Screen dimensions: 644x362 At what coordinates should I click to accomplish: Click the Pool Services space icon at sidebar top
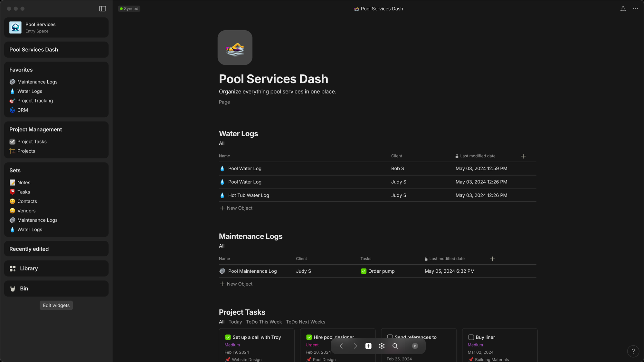[15, 27]
